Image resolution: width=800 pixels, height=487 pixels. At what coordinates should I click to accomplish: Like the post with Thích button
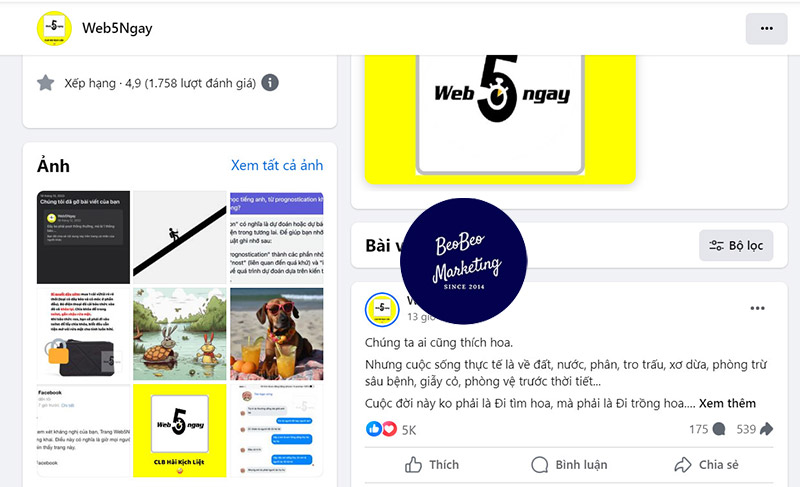[432, 465]
